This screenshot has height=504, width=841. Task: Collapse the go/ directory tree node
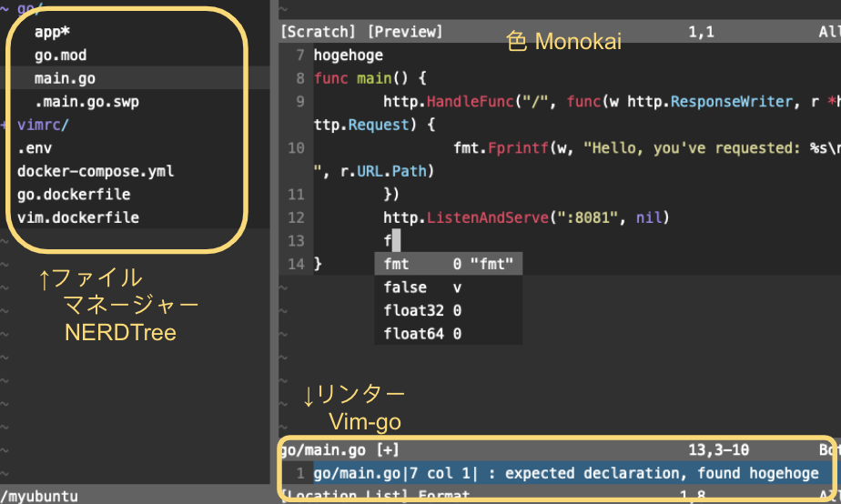pyautogui.click(x=29, y=9)
